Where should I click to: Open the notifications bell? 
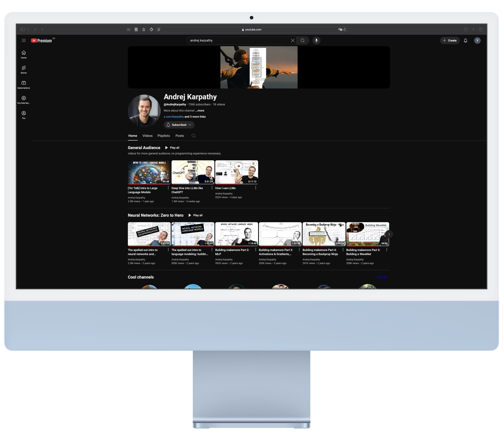point(465,40)
